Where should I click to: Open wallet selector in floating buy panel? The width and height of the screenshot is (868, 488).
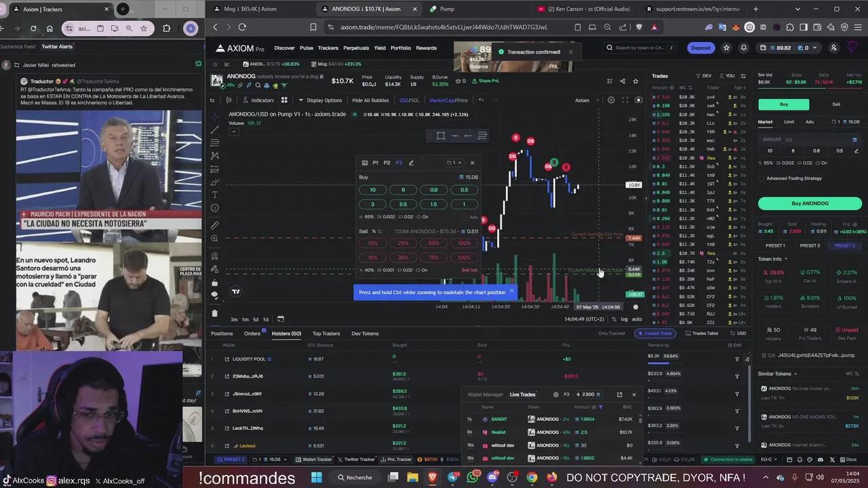click(454, 163)
